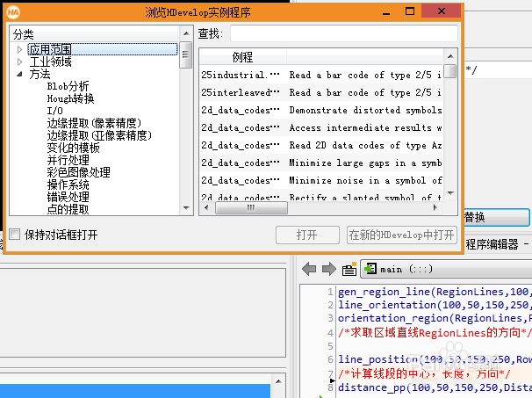The image size is (532, 398).
Task: Select 并行处理 item
Action: click(68, 160)
